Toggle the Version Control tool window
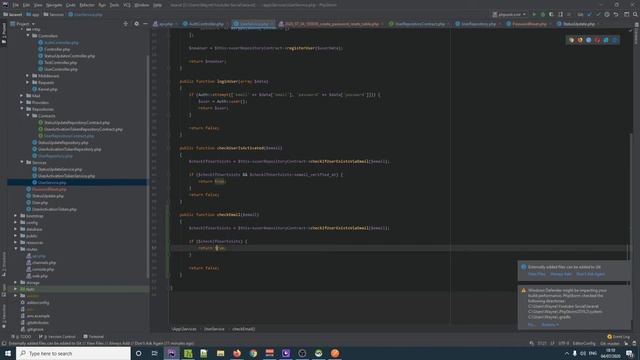Image resolution: width=640 pixels, height=360 pixels. (x=57, y=337)
